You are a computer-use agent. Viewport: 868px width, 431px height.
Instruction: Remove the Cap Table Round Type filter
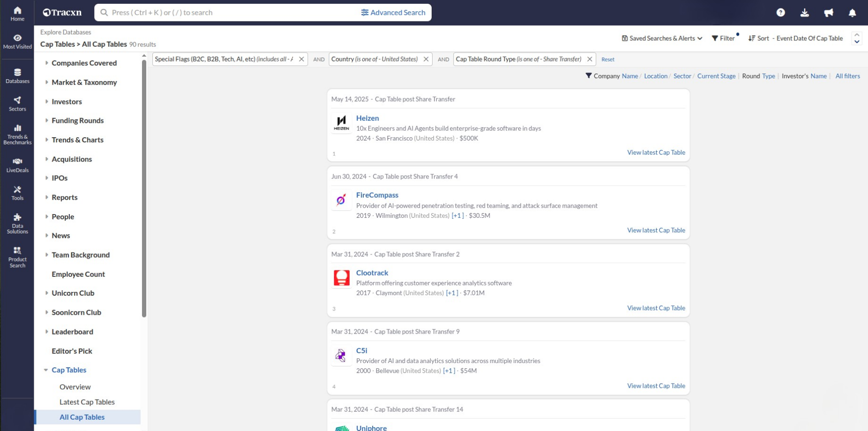590,59
